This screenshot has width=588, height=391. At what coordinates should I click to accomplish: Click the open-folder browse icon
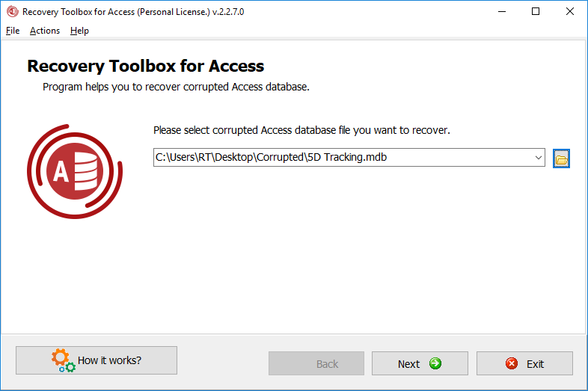tap(561, 158)
